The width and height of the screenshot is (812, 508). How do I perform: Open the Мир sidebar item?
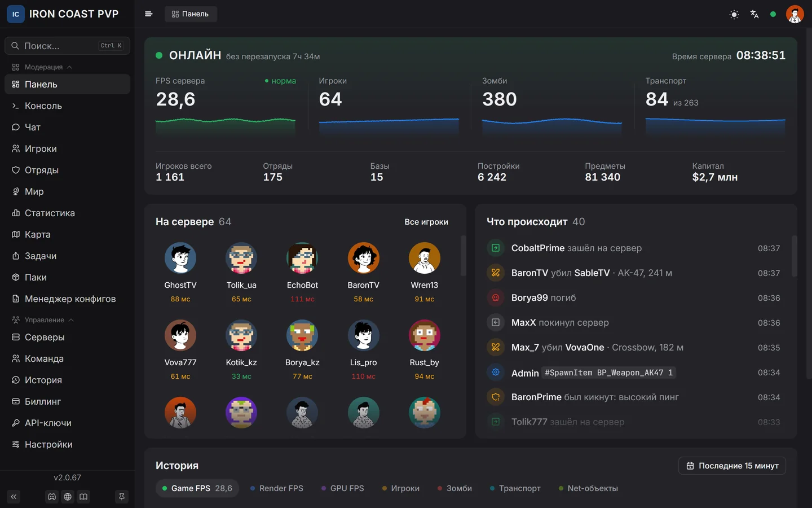tap(67, 191)
